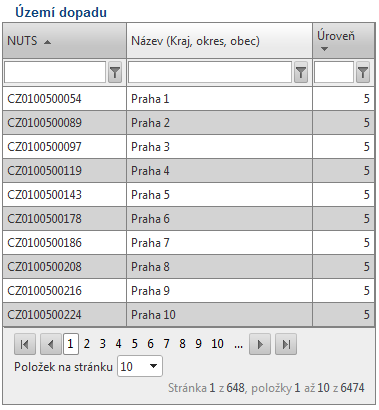379x410 pixels.
Task: Click the Úroveň filter text field
Action: coord(334,72)
